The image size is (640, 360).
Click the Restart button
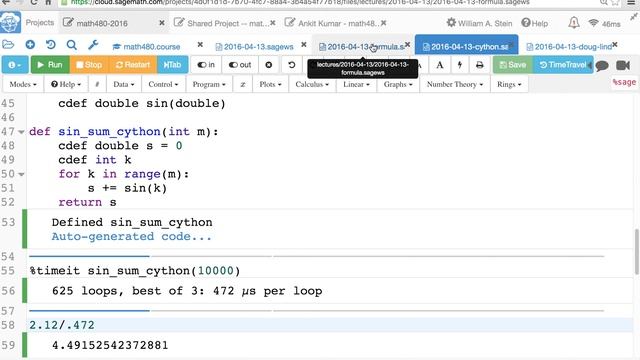(133, 65)
